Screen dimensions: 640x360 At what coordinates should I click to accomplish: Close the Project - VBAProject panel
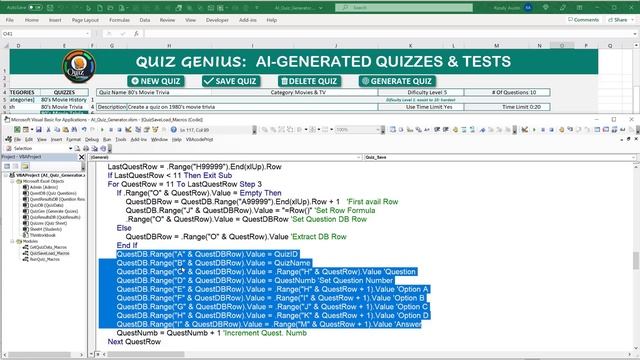(81, 157)
